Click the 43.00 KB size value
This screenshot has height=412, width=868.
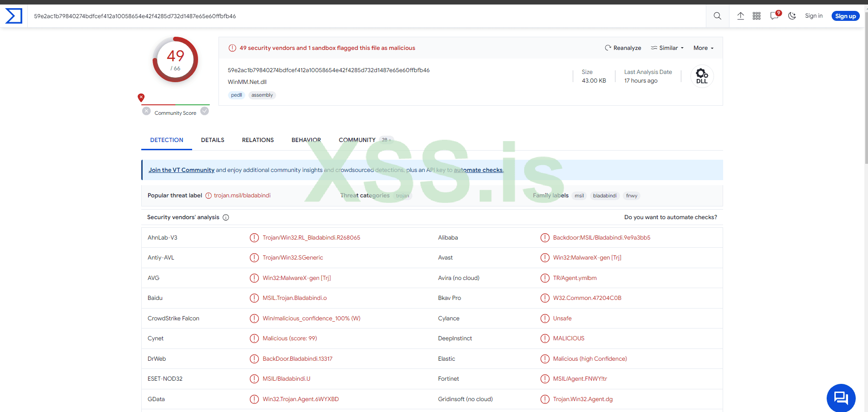click(594, 81)
